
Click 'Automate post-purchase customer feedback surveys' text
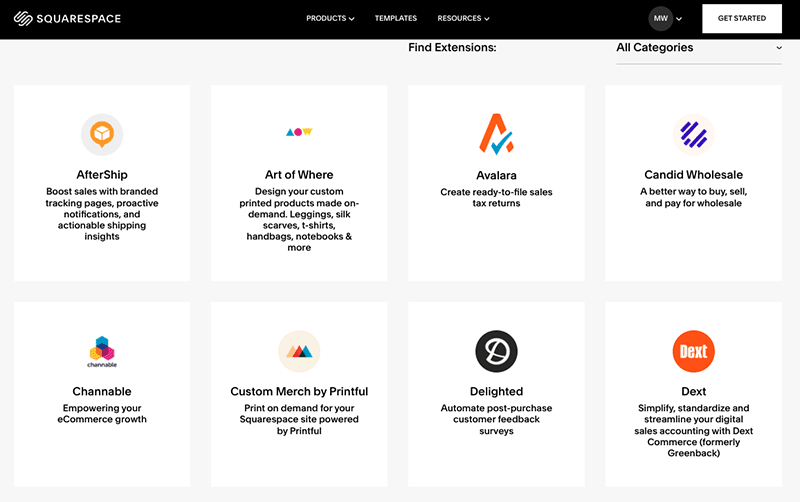(496, 419)
